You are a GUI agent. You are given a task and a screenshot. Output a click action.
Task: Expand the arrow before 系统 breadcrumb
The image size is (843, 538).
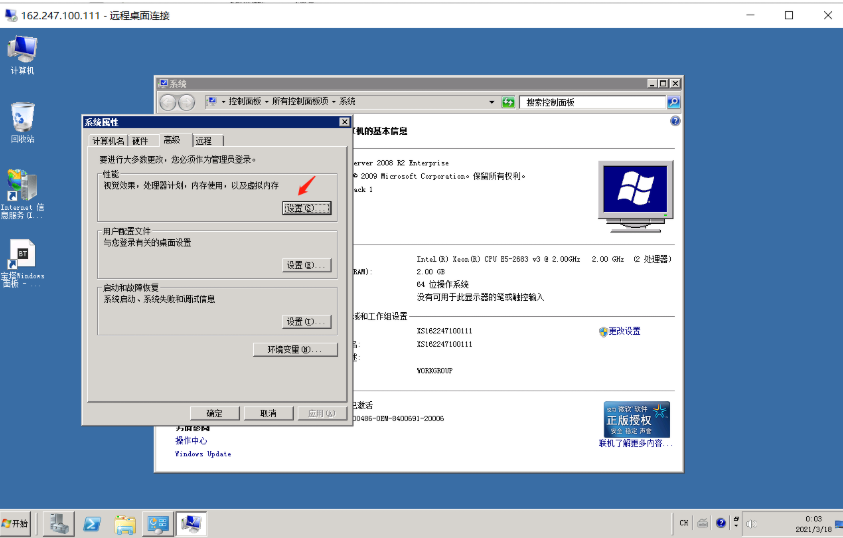334,102
